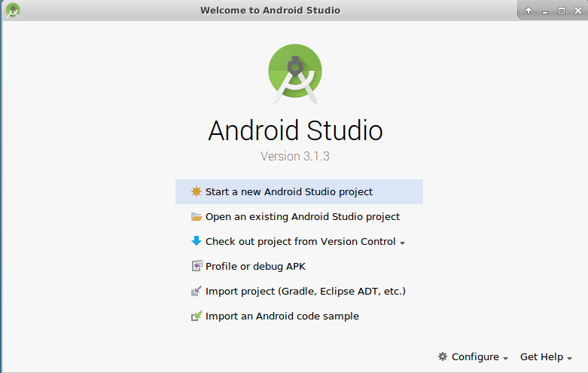Start a new Android Studio project
The height and width of the screenshot is (373, 588).
[x=299, y=191]
